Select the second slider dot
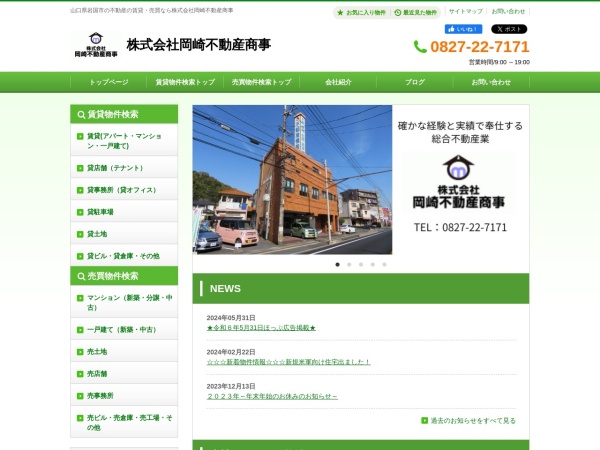Viewport: 600px width, 450px height. click(x=349, y=264)
